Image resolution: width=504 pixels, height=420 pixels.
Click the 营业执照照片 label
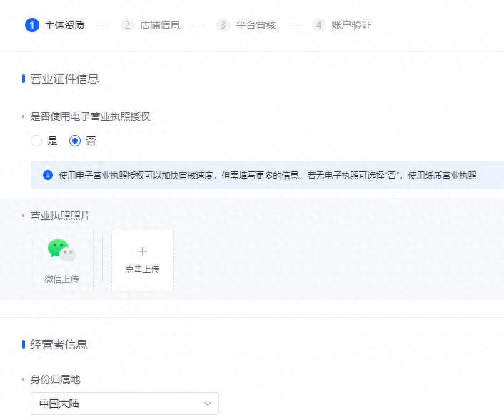point(60,216)
